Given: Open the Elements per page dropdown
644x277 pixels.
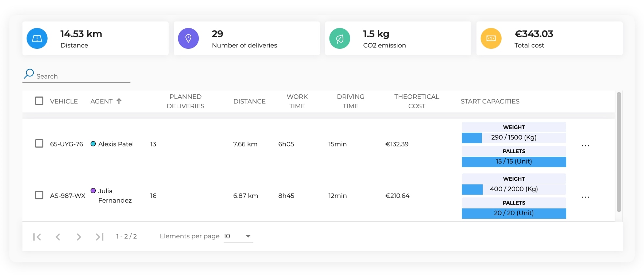Looking at the screenshot, I should coord(238,236).
